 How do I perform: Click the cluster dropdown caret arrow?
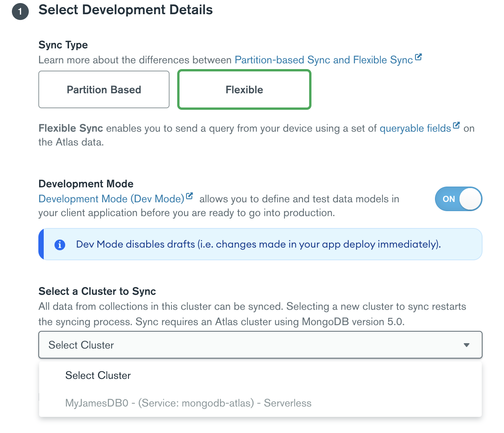click(466, 345)
